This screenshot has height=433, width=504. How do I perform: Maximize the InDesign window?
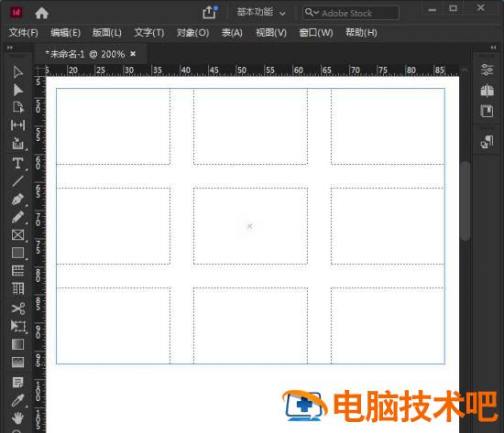454,8
